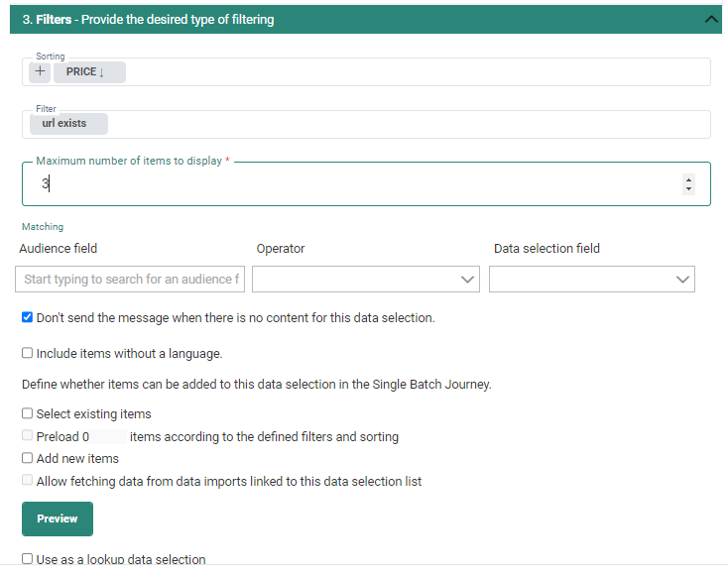
Task: Increase the maximum items using up arrow
Action: [x=689, y=179]
